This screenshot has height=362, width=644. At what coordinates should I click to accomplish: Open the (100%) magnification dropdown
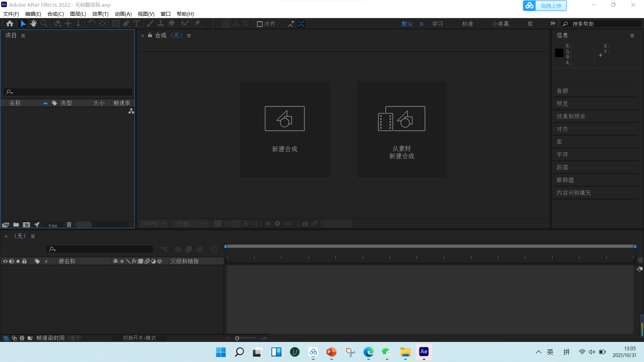pos(153,223)
